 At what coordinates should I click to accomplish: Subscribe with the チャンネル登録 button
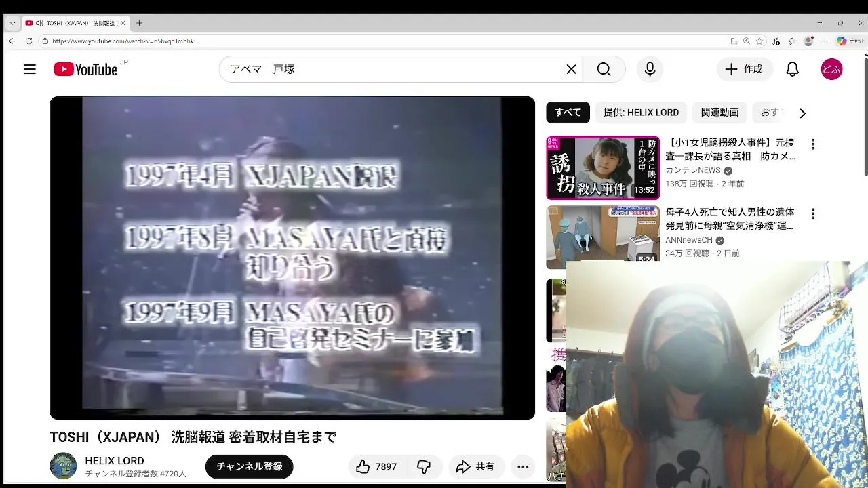pyautogui.click(x=250, y=466)
